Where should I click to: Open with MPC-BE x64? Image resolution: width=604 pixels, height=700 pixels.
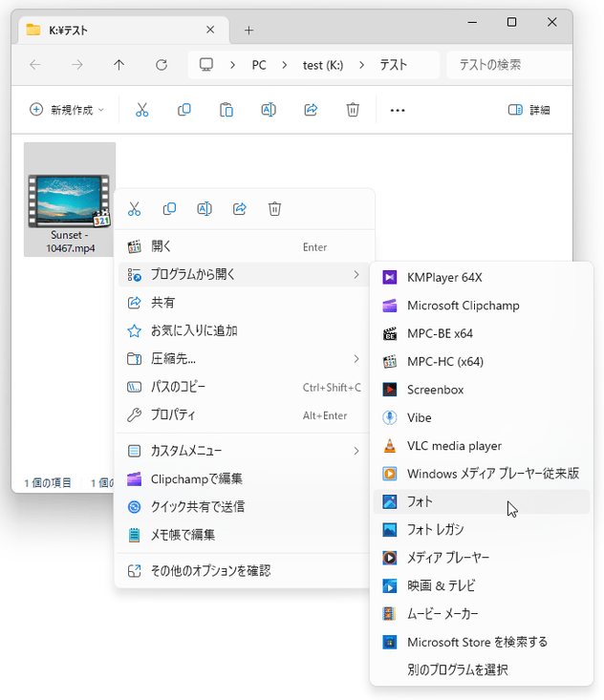click(x=481, y=333)
